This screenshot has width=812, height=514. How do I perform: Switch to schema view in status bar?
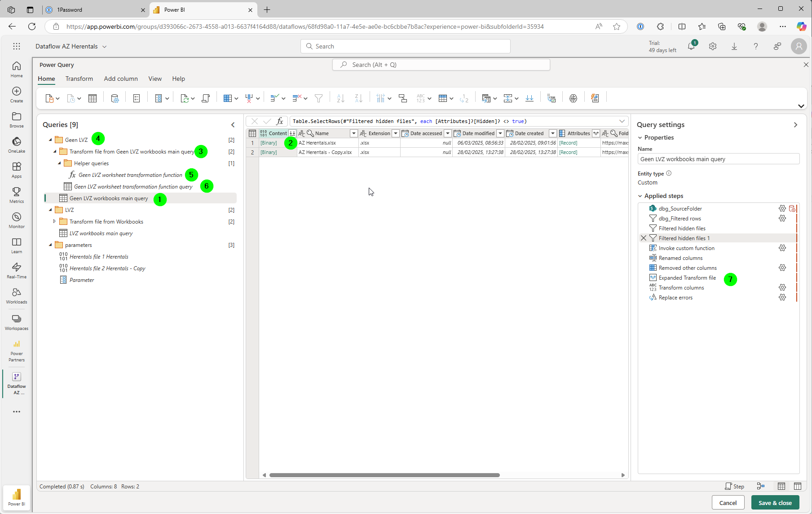[798, 486]
